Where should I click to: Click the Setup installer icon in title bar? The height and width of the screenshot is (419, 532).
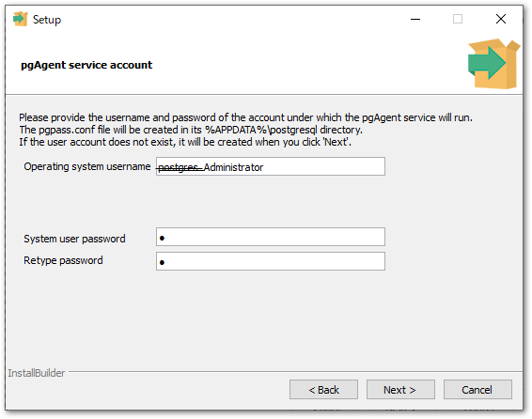20,19
